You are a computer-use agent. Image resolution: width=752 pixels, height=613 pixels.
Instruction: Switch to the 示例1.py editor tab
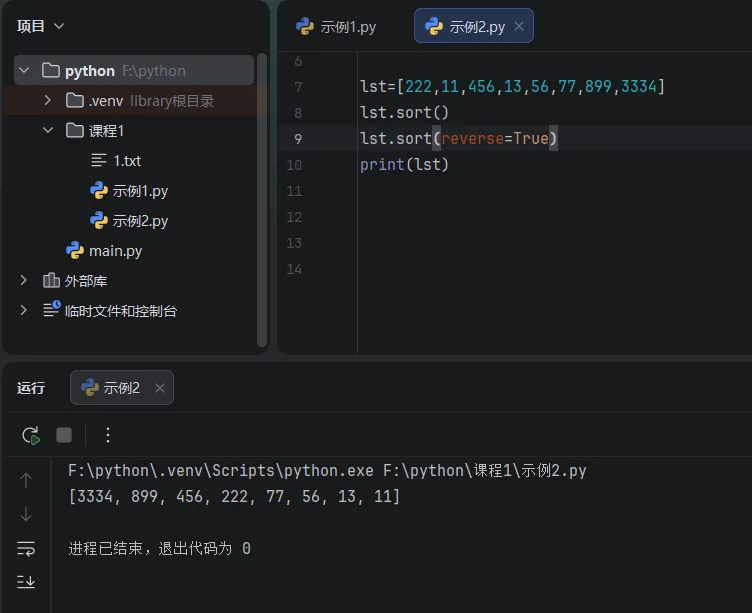pyautogui.click(x=336, y=26)
